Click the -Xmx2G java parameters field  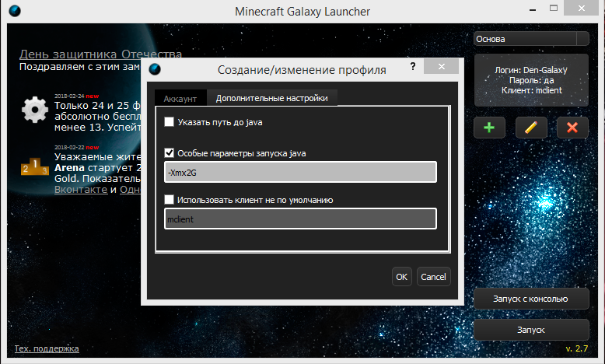300,172
